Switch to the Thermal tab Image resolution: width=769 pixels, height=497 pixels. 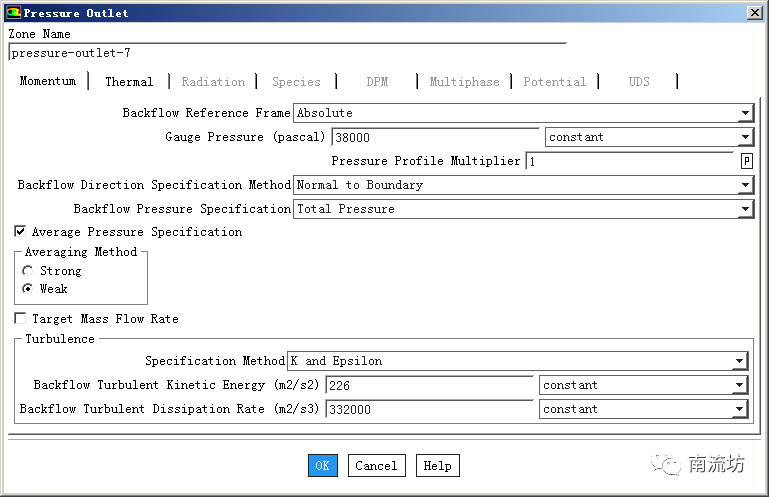pos(129,82)
